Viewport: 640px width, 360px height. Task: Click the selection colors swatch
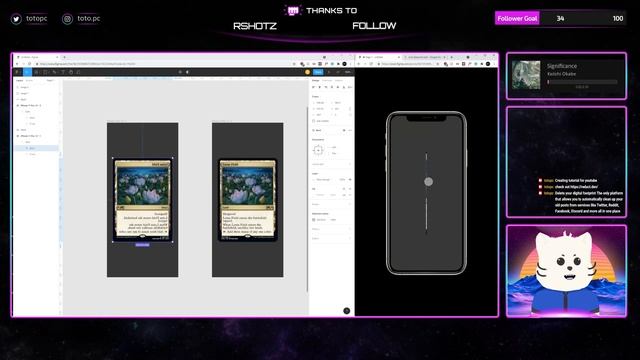pos(314,220)
